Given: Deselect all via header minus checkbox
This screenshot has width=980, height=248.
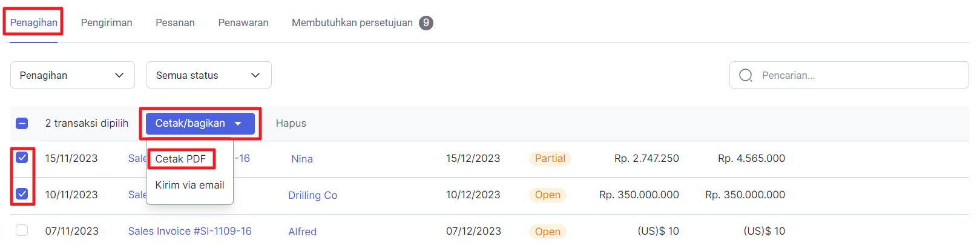Looking at the screenshot, I should [x=22, y=124].
